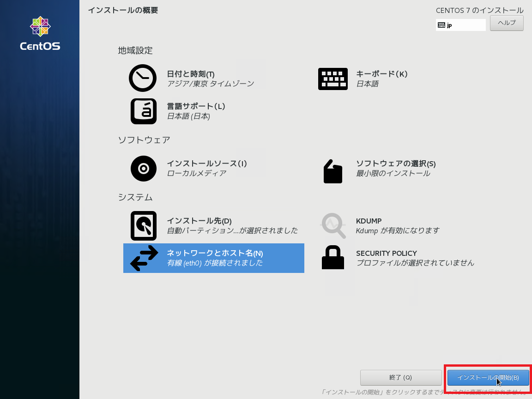
Task: Click the CentOS logo
Action: (x=40, y=33)
